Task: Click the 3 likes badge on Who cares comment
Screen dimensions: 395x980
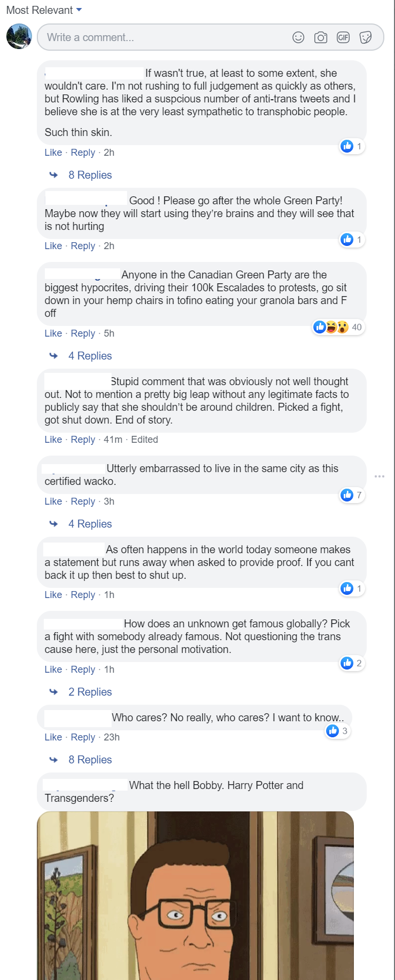Action: (x=338, y=731)
